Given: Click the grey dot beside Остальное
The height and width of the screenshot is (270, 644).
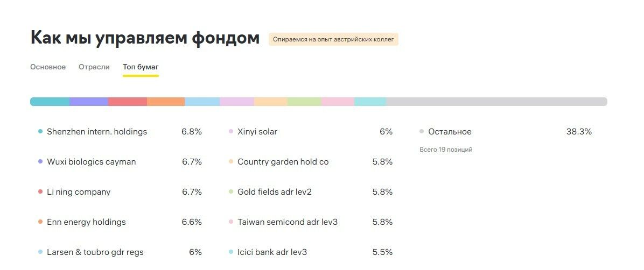Looking at the screenshot, I should click(422, 132).
